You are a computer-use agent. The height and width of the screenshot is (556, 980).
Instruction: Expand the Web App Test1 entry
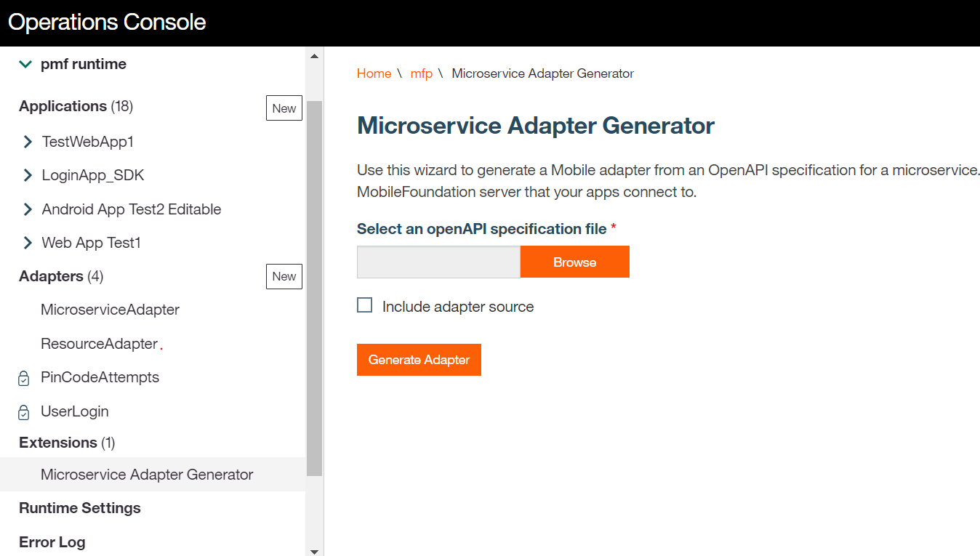[x=28, y=243]
